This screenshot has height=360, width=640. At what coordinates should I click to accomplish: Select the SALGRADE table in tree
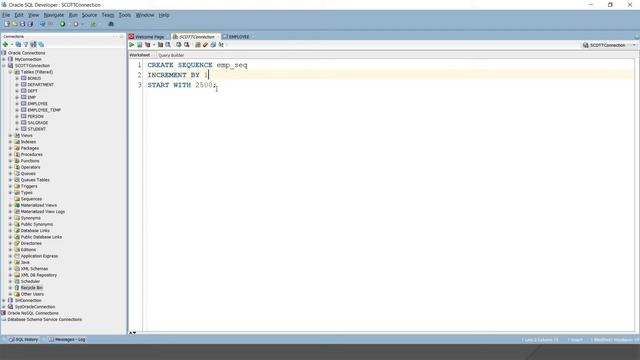click(38, 123)
